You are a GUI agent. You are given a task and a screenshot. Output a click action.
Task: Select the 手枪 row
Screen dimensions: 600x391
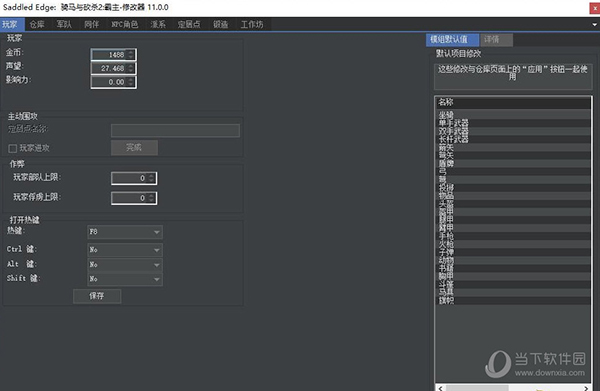(x=513, y=236)
